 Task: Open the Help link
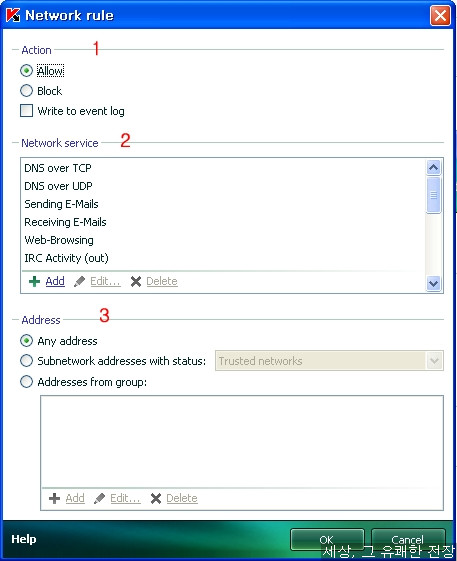(24, 539)
